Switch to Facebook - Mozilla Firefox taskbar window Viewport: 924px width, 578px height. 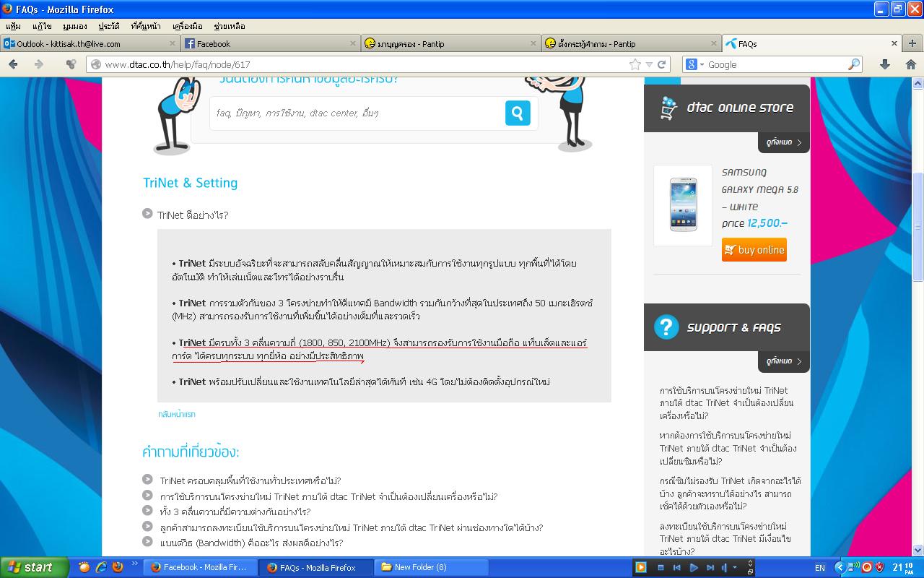coord(199,567)
